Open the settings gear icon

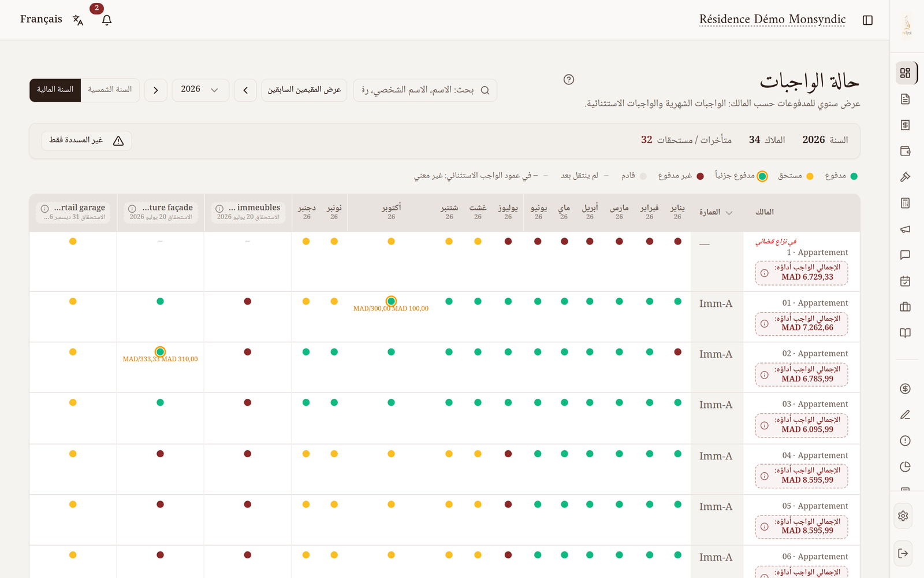(903, 516)
